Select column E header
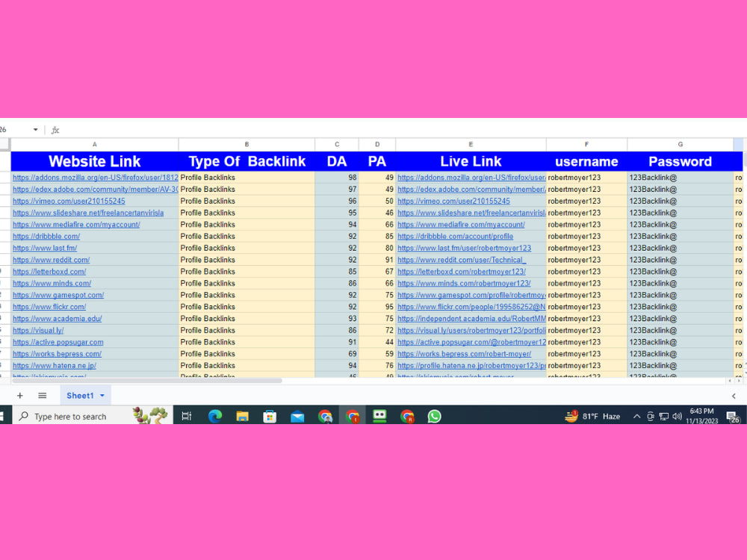 pos(471,144)
